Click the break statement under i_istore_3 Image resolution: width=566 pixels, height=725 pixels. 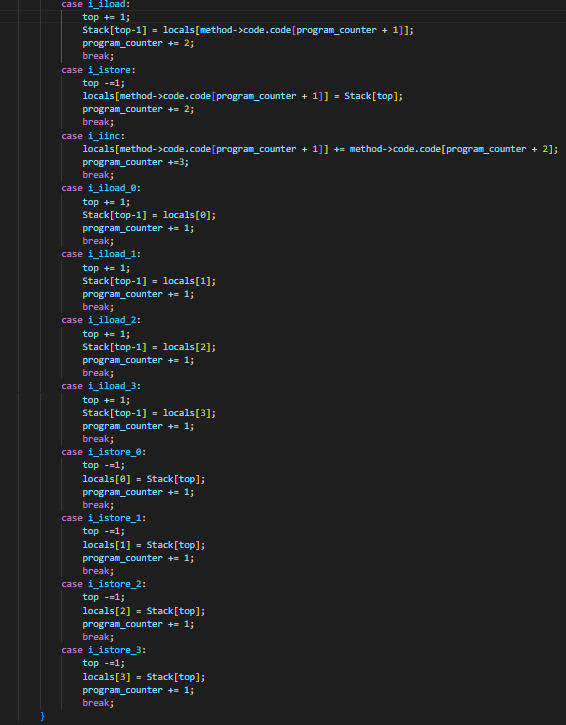pos(98,703)
